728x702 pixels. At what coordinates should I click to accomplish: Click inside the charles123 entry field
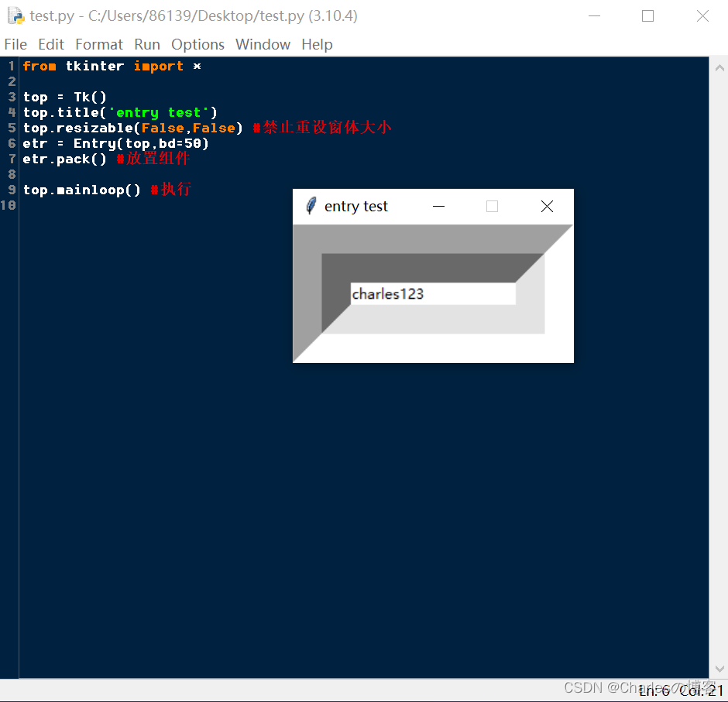click(x=432, y=293)
